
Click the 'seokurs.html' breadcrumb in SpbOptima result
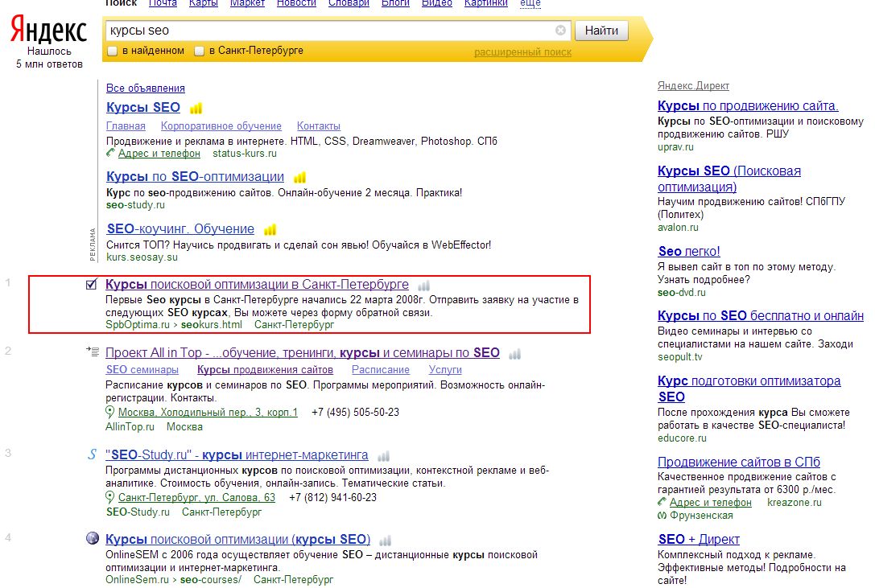(x=212, y=325)
